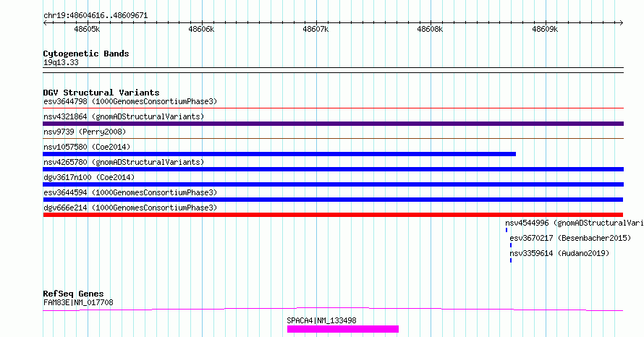Open the esv3644594 1000Genomes label
The height and width of the screenshot is (337, 644).
(x=130, y=192)
